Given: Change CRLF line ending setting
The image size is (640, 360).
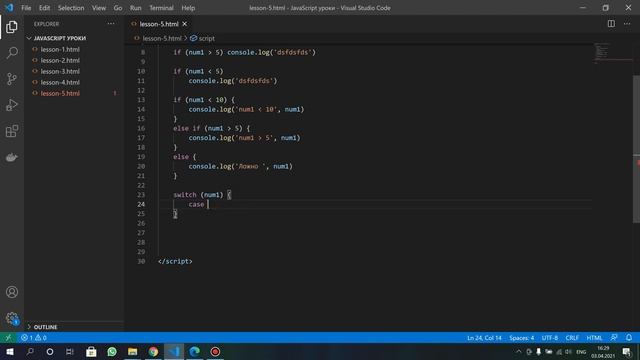Looking at the screenshot, I should [572, 338].
